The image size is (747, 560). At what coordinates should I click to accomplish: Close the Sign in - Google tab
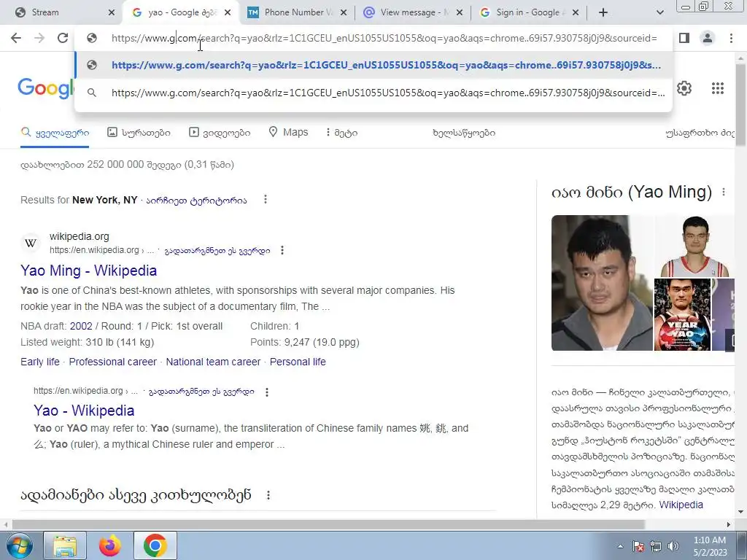pos(576,12)
